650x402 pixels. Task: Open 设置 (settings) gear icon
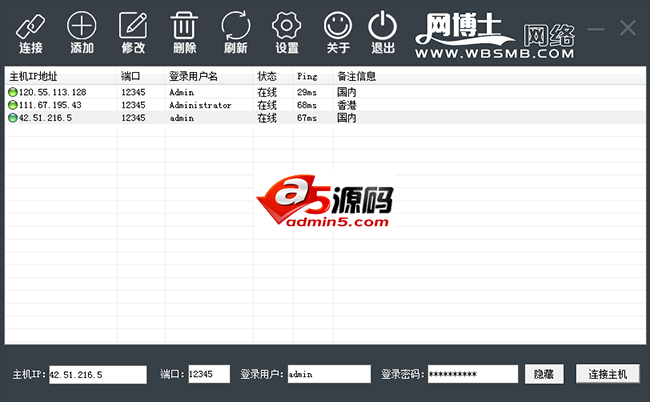click(x=286, y=26)
